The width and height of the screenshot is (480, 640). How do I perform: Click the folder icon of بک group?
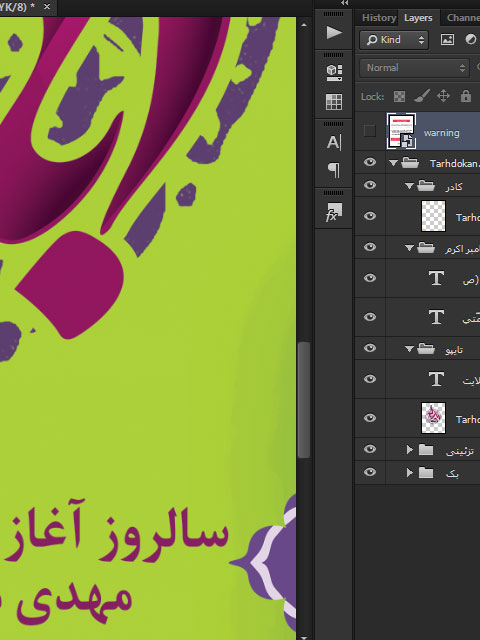pos(426,472)
